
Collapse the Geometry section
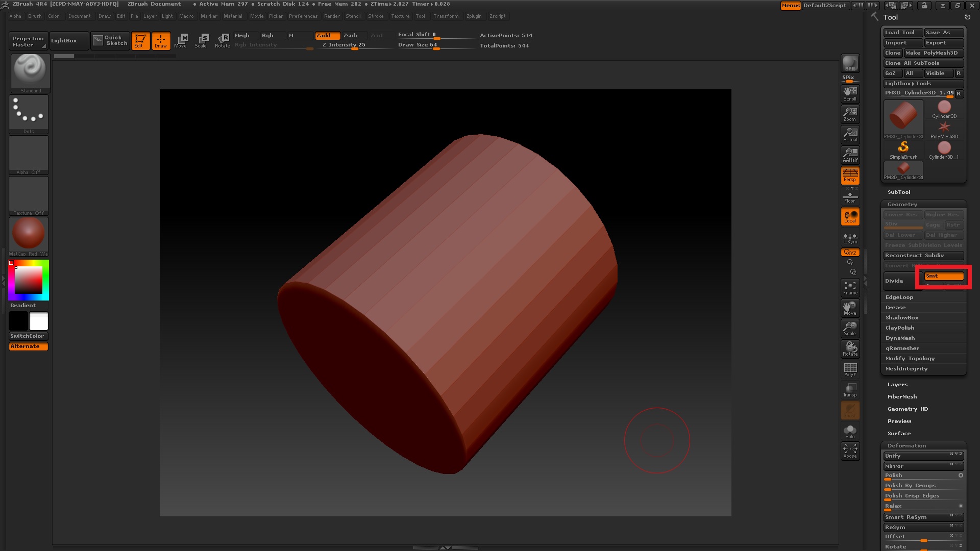pyautogui.click(x=902, y=205)
